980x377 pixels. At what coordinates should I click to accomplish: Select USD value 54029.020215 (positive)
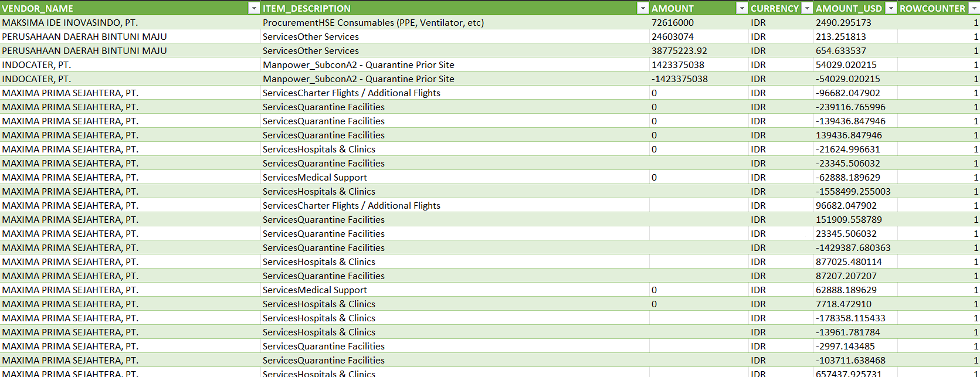pos(856,64)
